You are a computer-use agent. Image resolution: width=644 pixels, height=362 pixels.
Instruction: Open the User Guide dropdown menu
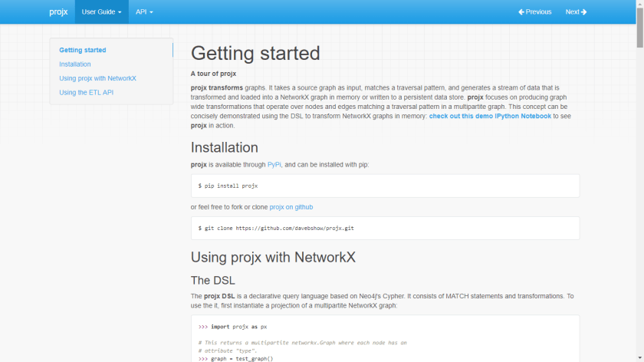(101, 12)
